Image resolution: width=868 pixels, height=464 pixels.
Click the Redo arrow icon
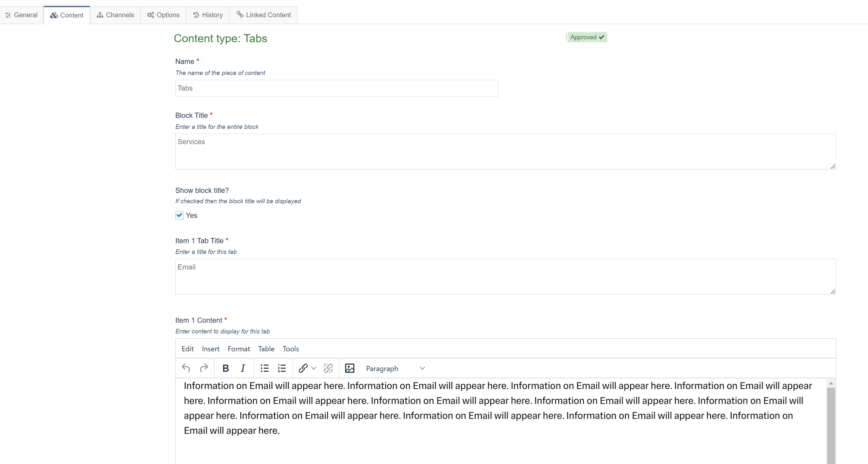204,368
